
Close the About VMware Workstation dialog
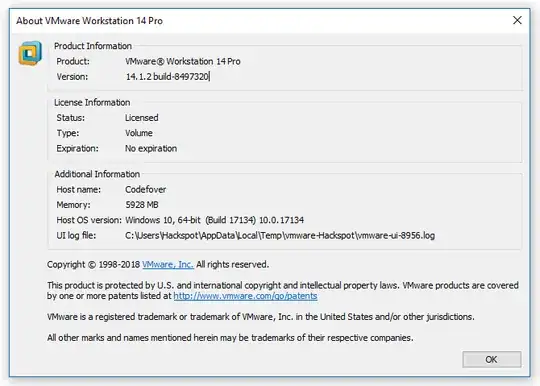[x=517, y=20]
